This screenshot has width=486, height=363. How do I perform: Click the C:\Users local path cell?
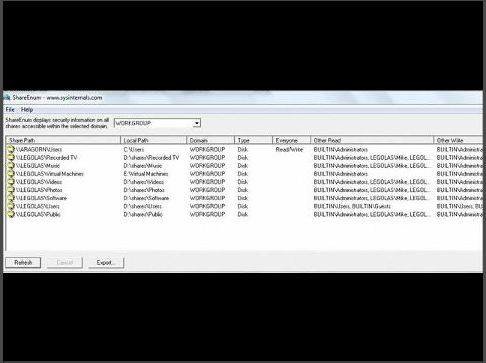[x=134, y=149]
